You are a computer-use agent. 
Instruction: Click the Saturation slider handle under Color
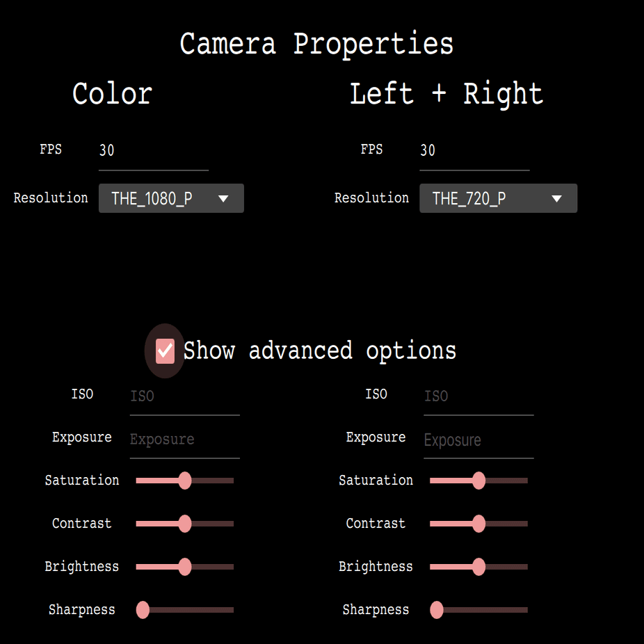(184, 481)
